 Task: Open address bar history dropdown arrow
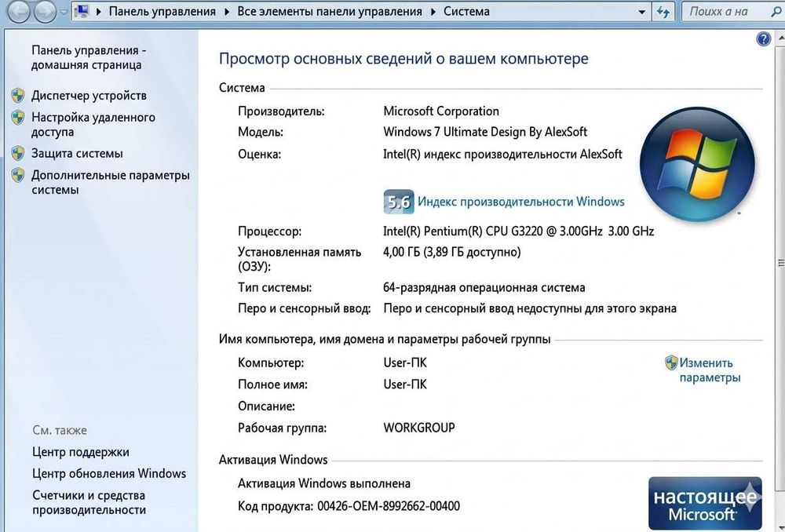coord(642,12)
